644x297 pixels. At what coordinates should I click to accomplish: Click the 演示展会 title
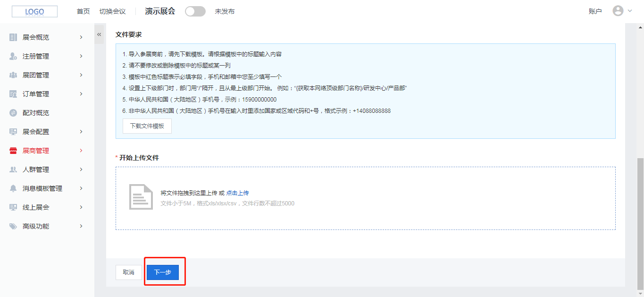(160, 11)
